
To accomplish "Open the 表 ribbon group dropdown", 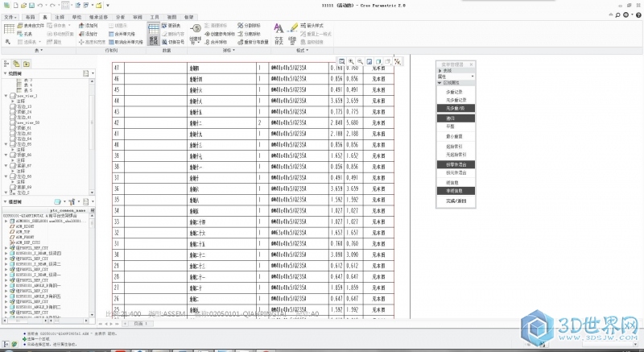I will click(39, 50).
